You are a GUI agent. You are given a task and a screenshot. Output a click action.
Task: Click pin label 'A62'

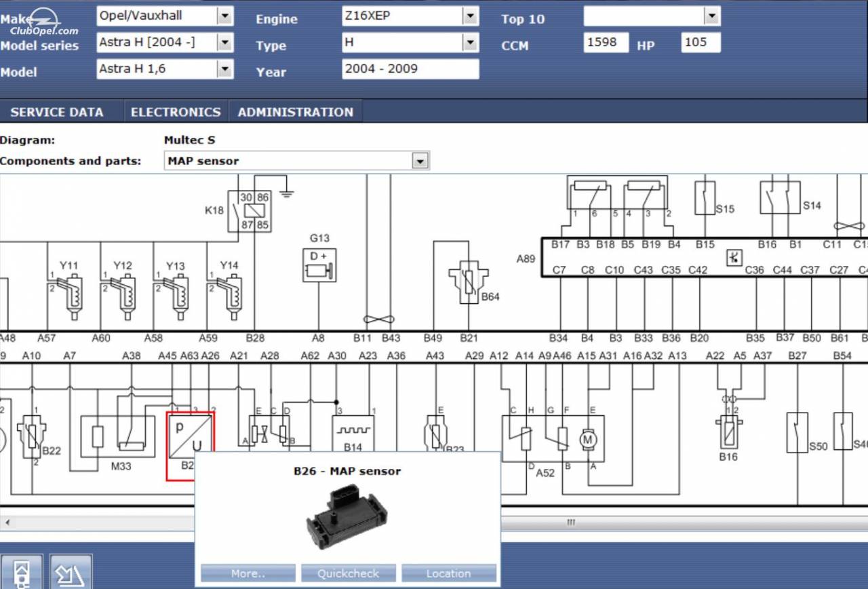point(310,356)
